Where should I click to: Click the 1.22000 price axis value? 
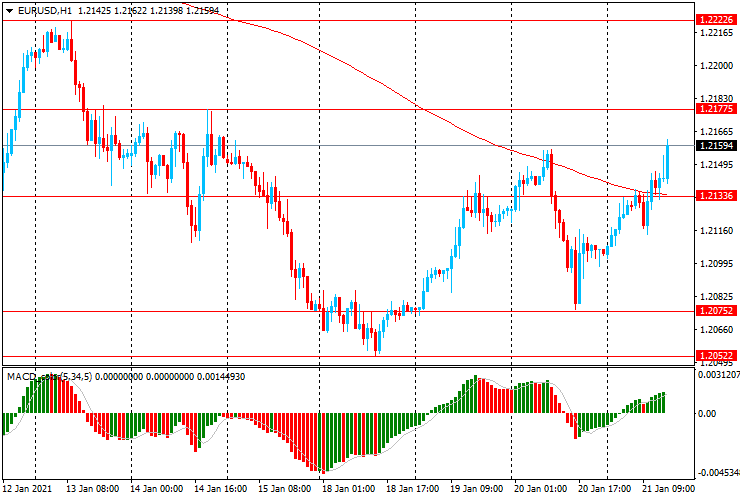pos(717,66)
